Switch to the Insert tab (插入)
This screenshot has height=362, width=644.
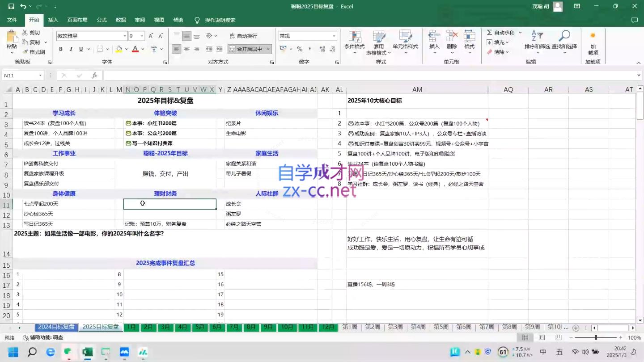click(53, 20)
